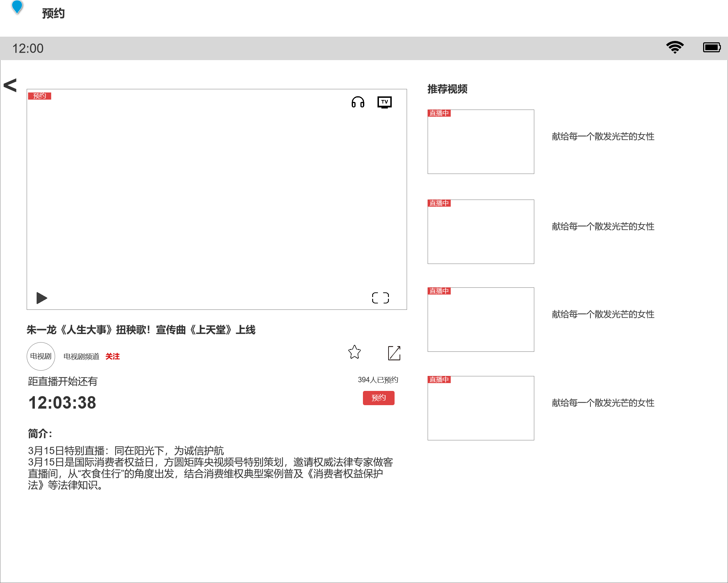This screenshot has height=583, width=728.
Task: Enter fullscreen mode on player
Action: point(380,298)
